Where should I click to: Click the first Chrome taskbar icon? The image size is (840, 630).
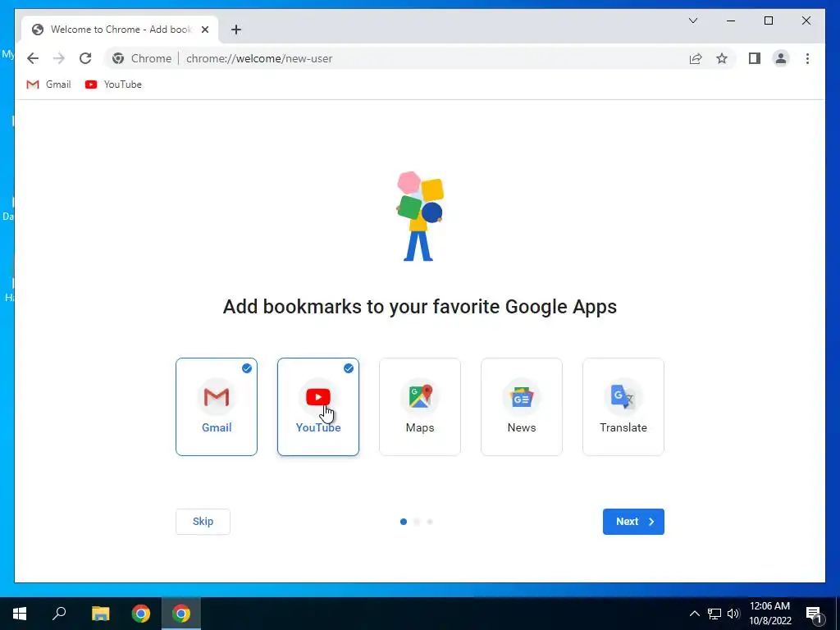point(141,614)
